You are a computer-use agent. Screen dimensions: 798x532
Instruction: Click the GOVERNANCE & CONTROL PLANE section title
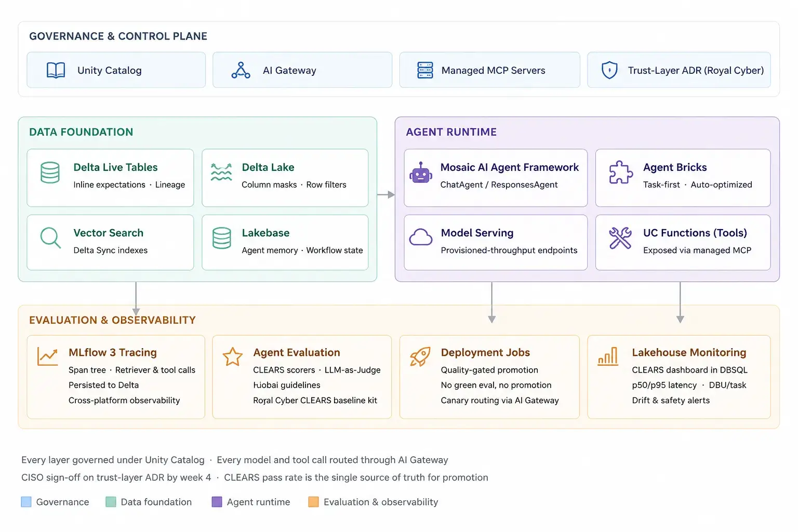[x=118, y=36]
